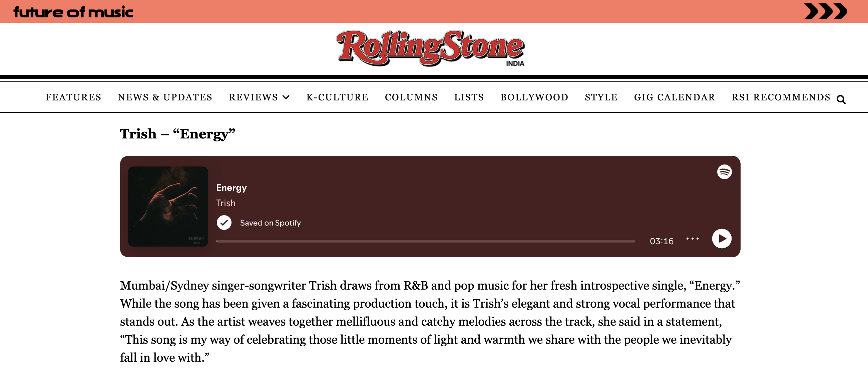Open the Gig Calendar page

pos(674,97)
